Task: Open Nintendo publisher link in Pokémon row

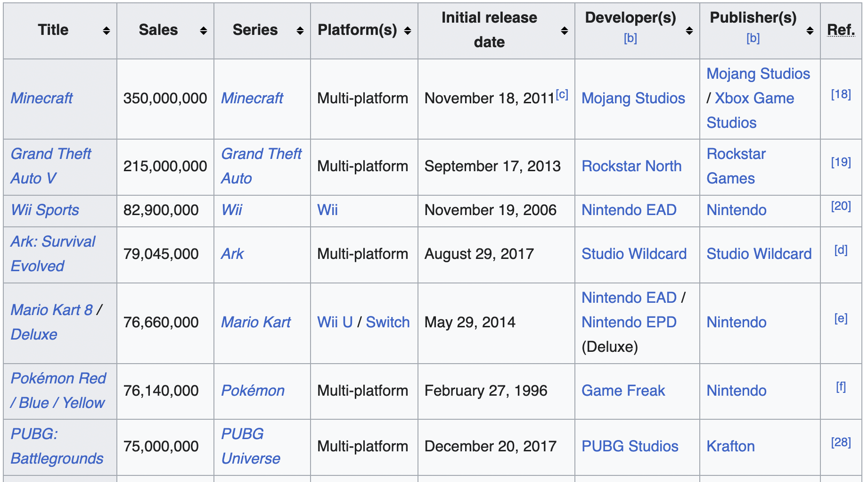Action: click(x=737, y=391)
